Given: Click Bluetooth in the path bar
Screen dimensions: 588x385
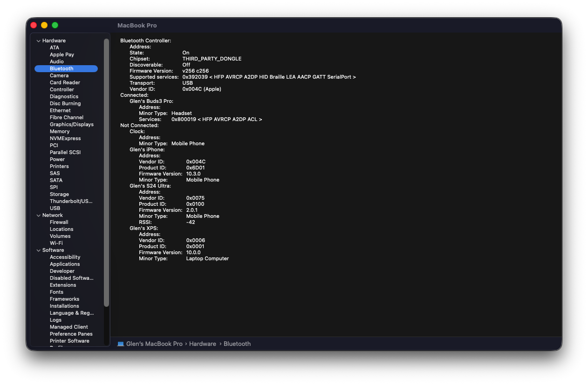Looking at the screenshot, I should pyautogui.click(x=237, y=344).
